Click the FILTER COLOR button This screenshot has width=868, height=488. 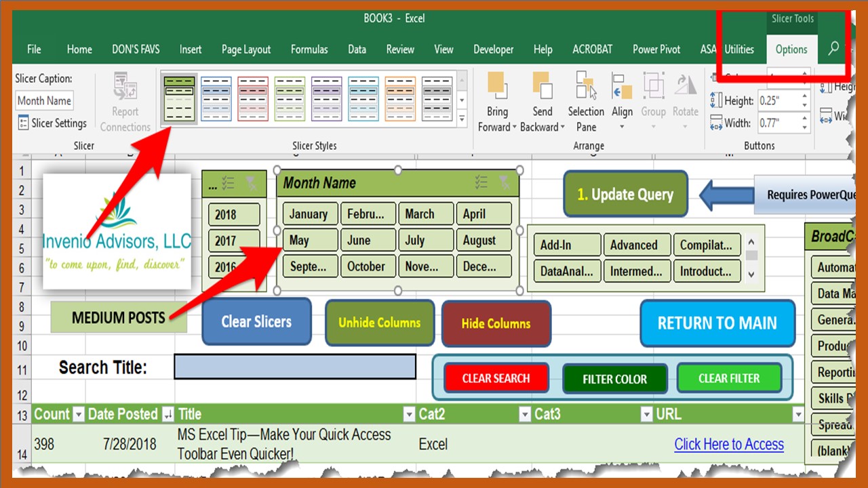(615, 379)
